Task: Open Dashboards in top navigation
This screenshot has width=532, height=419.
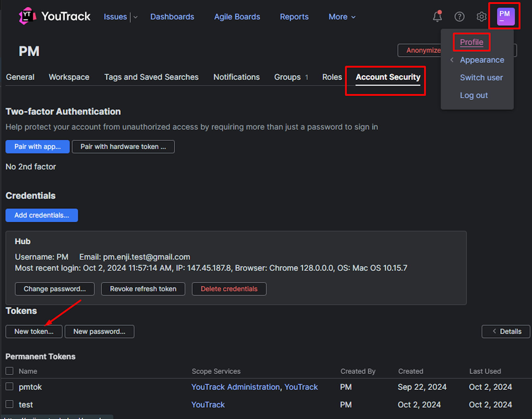Action: (x=172, y=17)
